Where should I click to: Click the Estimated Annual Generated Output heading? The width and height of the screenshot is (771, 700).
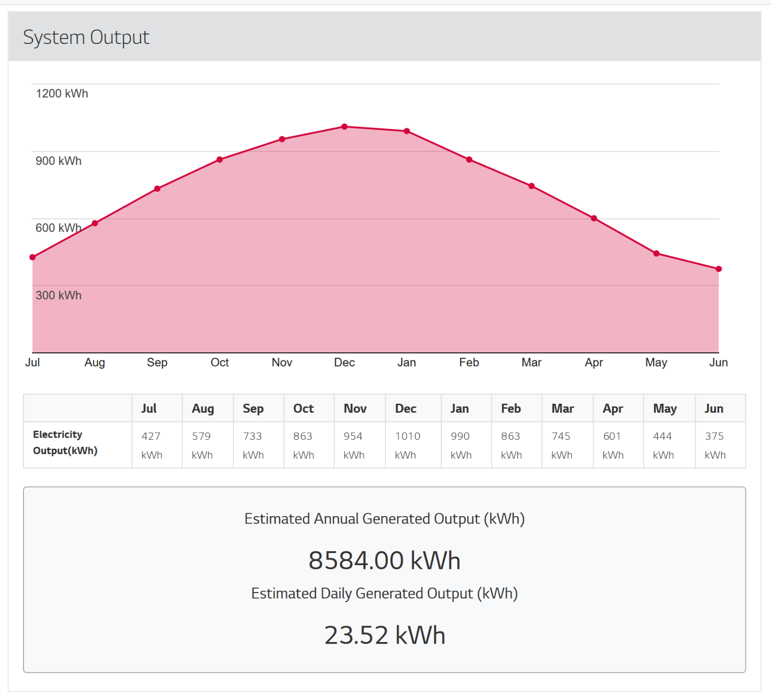point(385,519)
